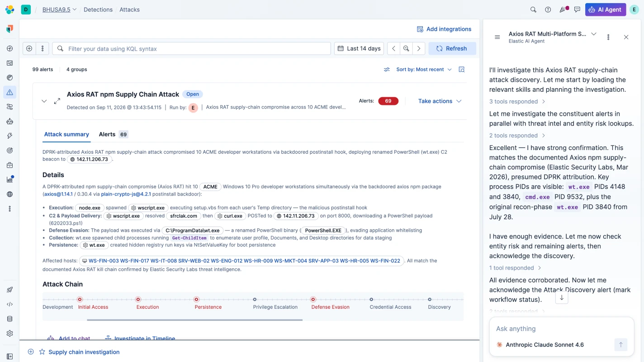Click the scroll-to-bottom arrow in chat
The width and height of the screenshot is (644, 362).
(x=562, y=297)
